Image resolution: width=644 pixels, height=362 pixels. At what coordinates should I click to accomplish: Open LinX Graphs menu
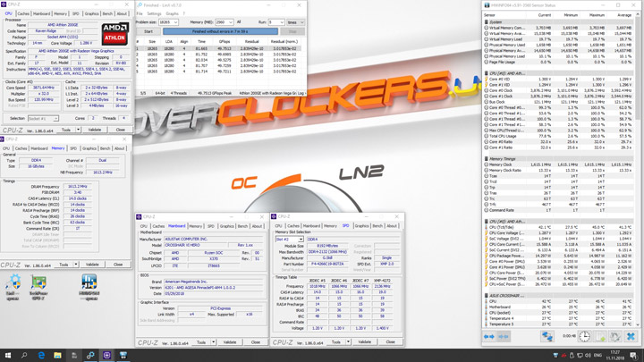click(172, 13)
